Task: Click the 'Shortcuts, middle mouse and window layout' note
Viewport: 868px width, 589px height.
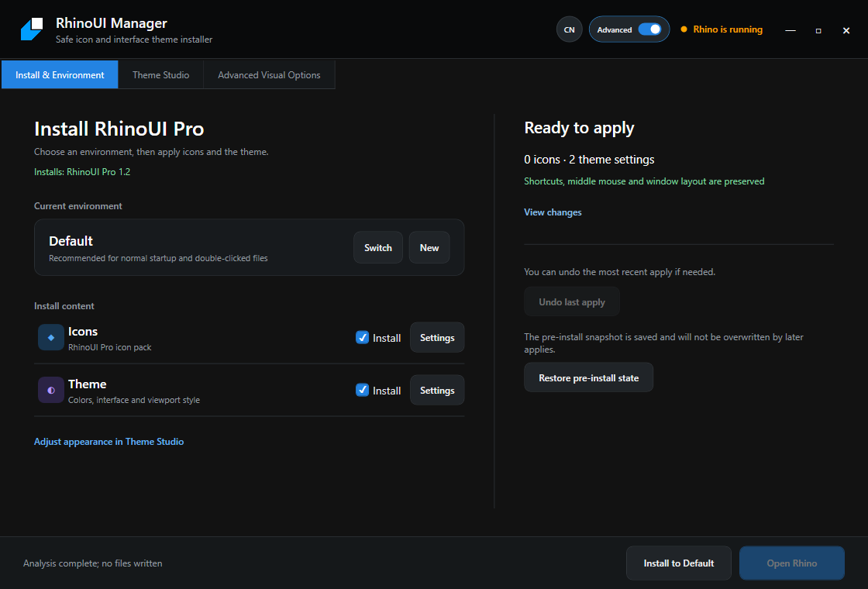Action: click(x=644, y=181)
